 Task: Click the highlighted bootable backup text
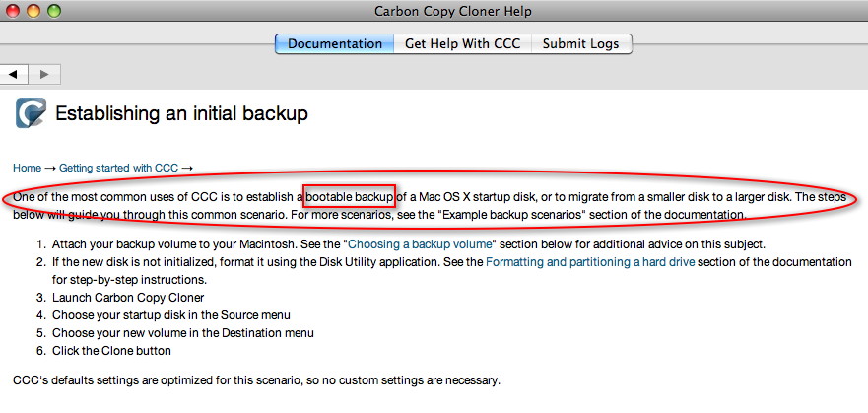350,197
